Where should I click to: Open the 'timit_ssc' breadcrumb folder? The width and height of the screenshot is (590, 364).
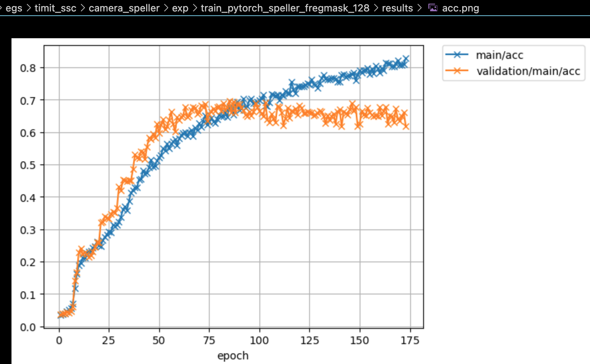pyautogui.click(x=55, y=8)
